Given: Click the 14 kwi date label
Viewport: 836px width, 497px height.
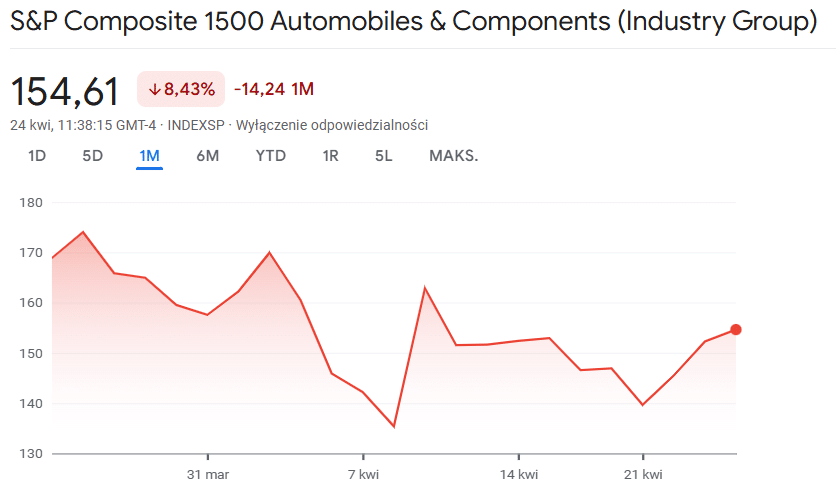Looking at the screenshot, I should (520, 473).
